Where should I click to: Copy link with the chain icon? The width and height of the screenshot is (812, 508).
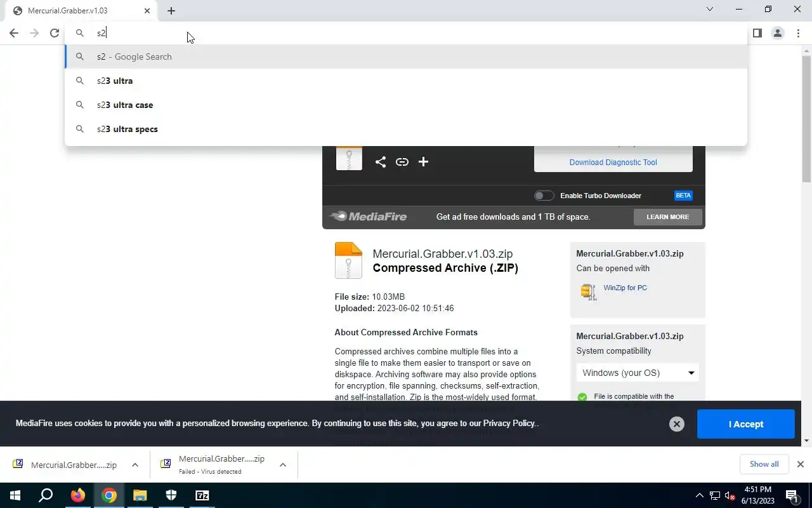pos(402,162)
